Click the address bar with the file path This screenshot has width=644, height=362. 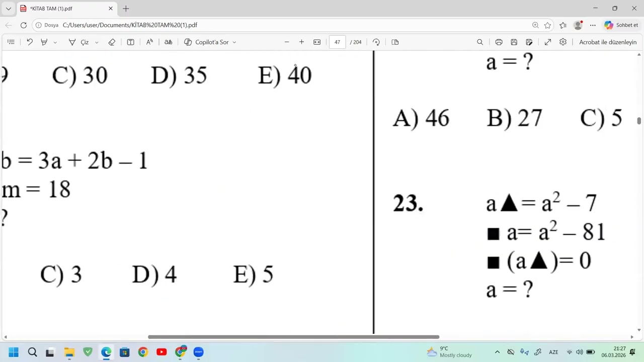point(130,25)
